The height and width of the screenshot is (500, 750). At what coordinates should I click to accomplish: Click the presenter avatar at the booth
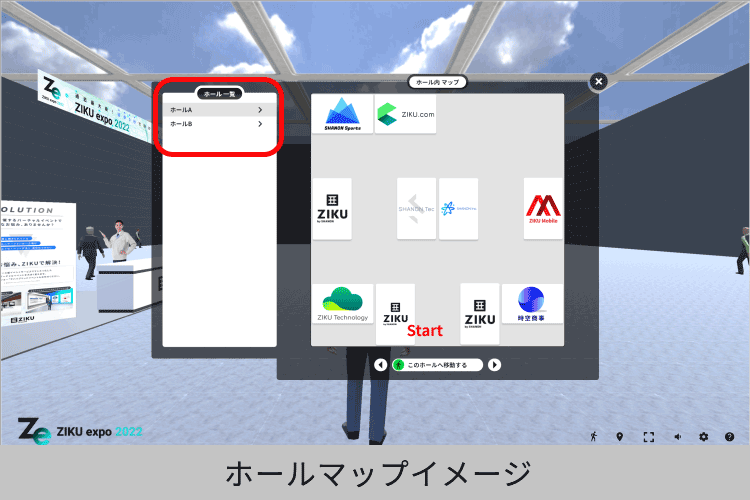point(119,241)
